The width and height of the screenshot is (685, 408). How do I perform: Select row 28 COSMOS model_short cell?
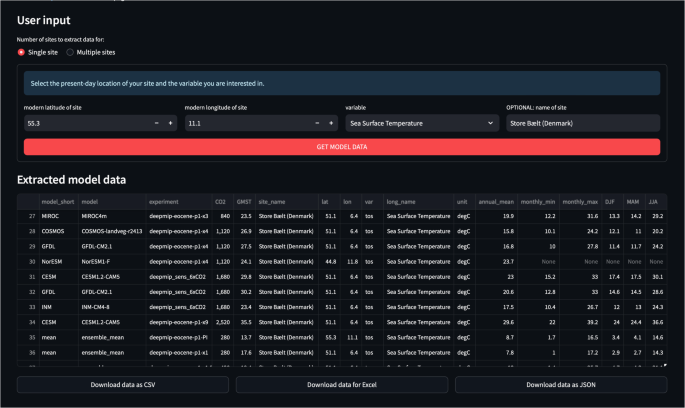(59, 232)
